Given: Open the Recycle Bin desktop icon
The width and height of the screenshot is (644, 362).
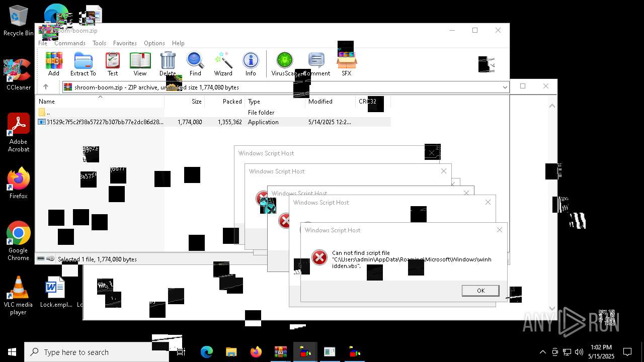Looking at the screenshot, I should pyautogui.click(x=19, y=21).
